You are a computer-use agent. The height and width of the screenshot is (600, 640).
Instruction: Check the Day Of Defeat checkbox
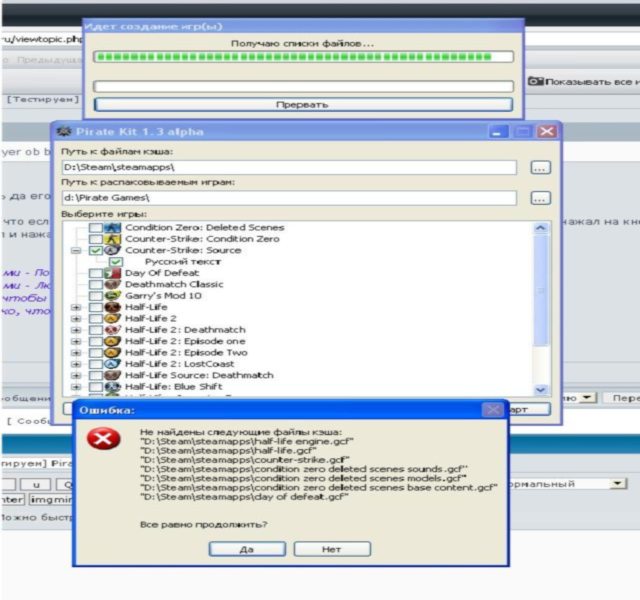click(x=96, y=273)
